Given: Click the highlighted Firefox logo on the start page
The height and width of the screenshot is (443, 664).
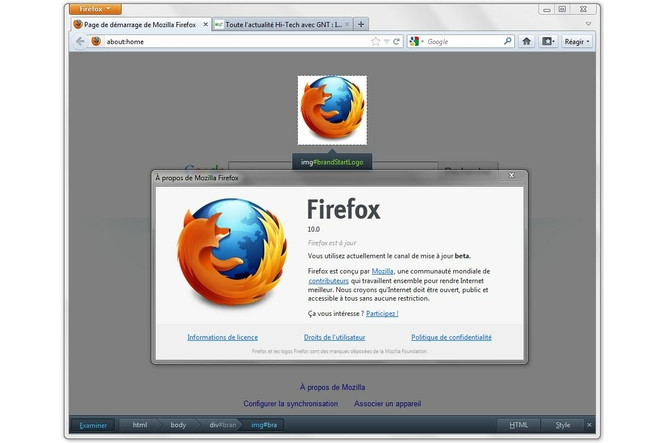Looking at the screenshot, I should click(332, 110).
